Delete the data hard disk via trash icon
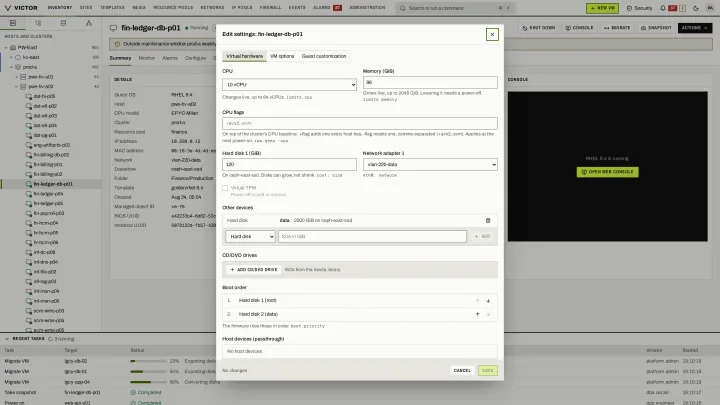This screenshot has width=720, height=405. (488, 220)
